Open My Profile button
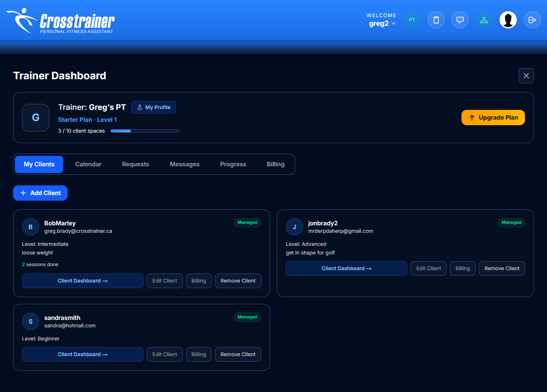Screen dimensions: 547x392 coord(154,107)
